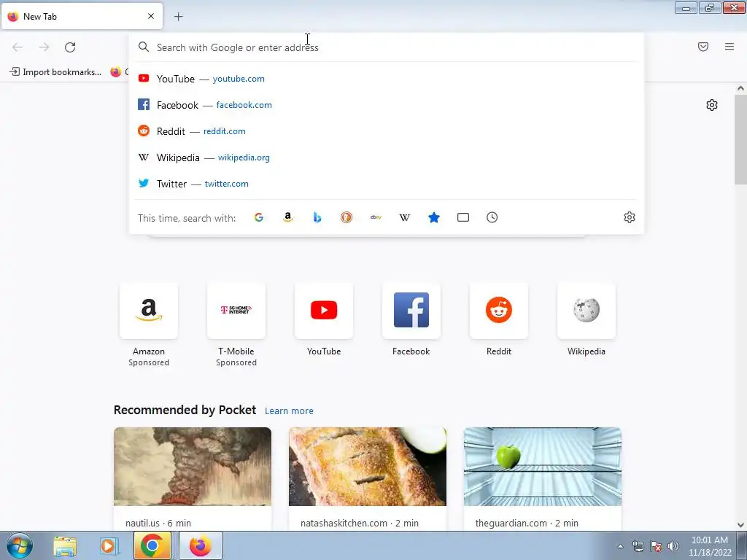Click scrollbar up arrow

[740, 88]
